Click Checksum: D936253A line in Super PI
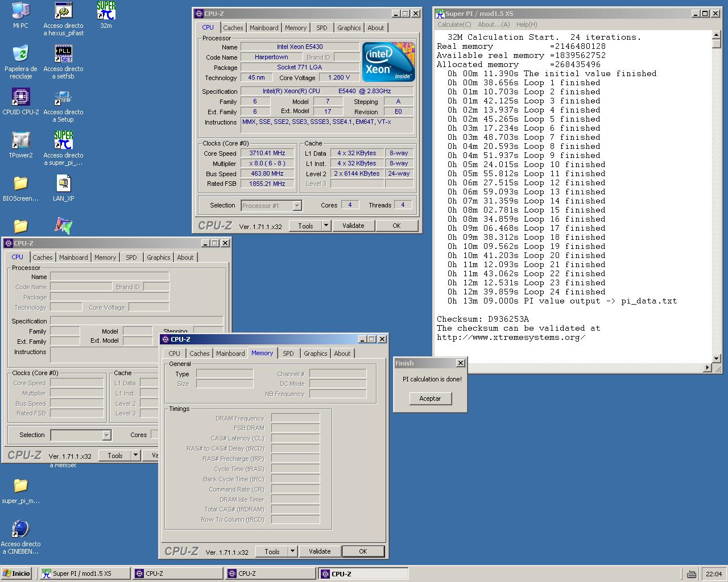This screenshot has height=582, width=728. 483,319
